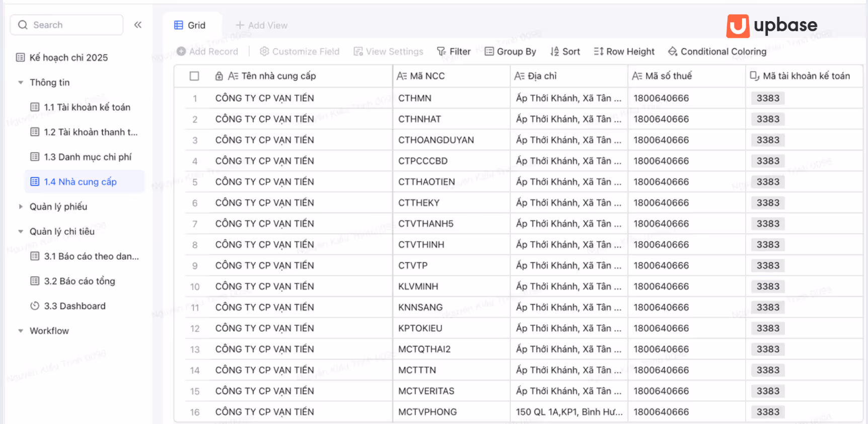The width and height of the screenshot is (868, 424).
Task: Click the text-type icon in Mã NCC header
Action: point(402,76)
